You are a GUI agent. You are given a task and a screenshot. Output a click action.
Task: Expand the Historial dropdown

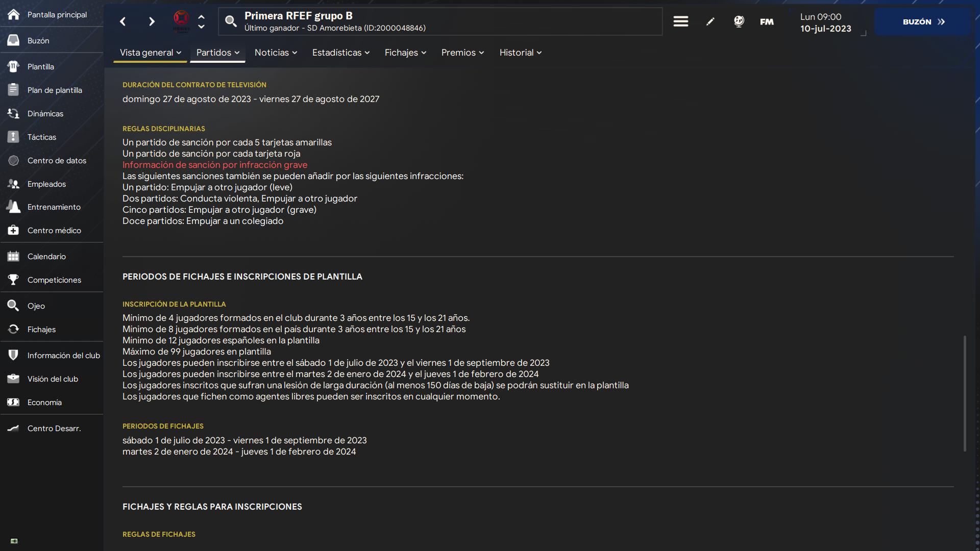click(521, 53)
